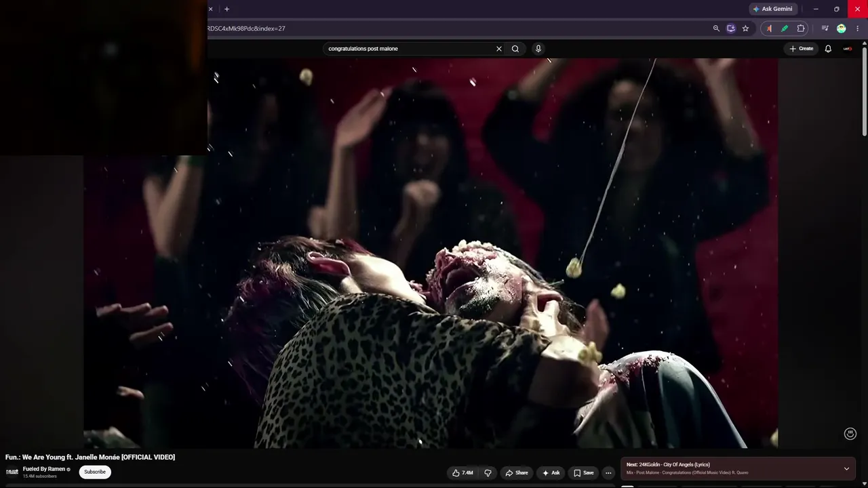Screen dimensions: 868x488
Task: Close the current browser tab
Action: tap(210, 9)
